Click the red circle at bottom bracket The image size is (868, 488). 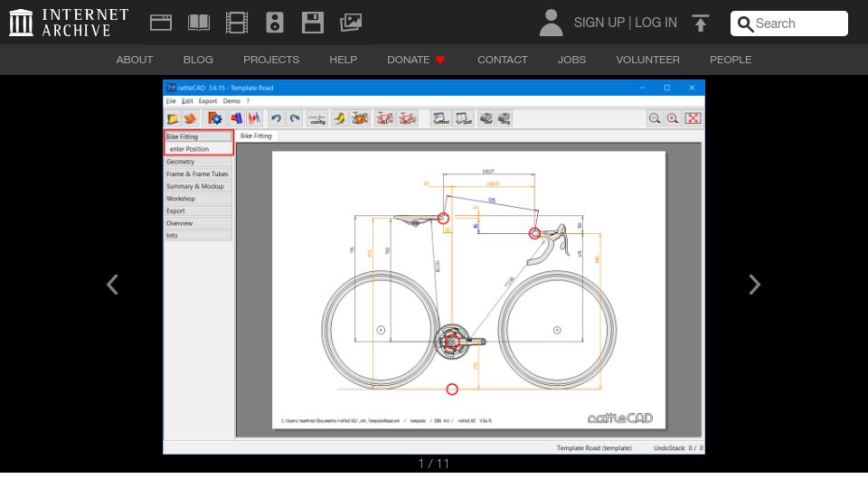tap(452, 342)
